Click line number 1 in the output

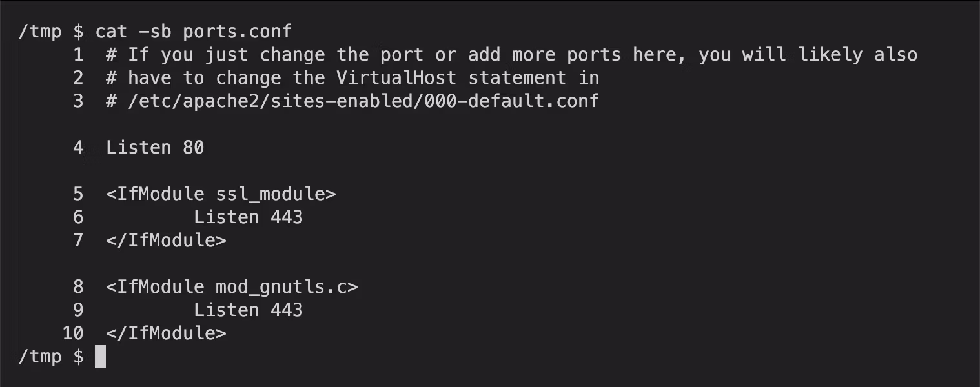[78, 55]
